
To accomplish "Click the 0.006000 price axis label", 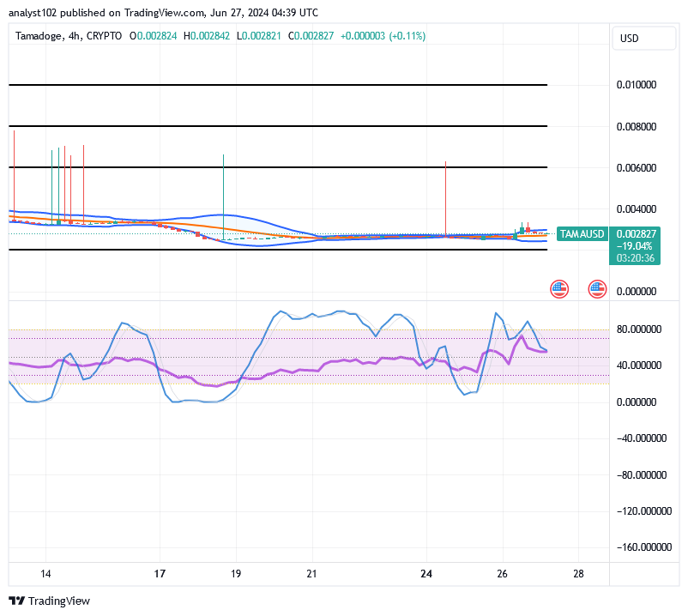I will pyautogui.click(x=637, y=167).
